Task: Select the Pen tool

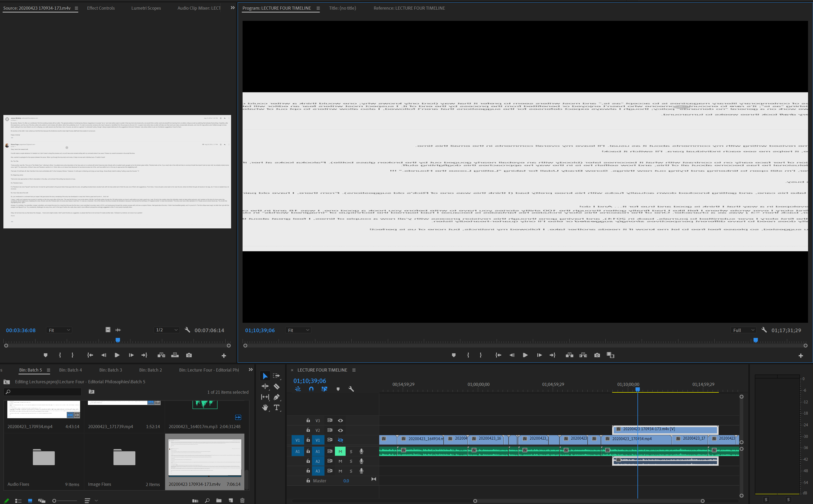Action: (276, 397)
